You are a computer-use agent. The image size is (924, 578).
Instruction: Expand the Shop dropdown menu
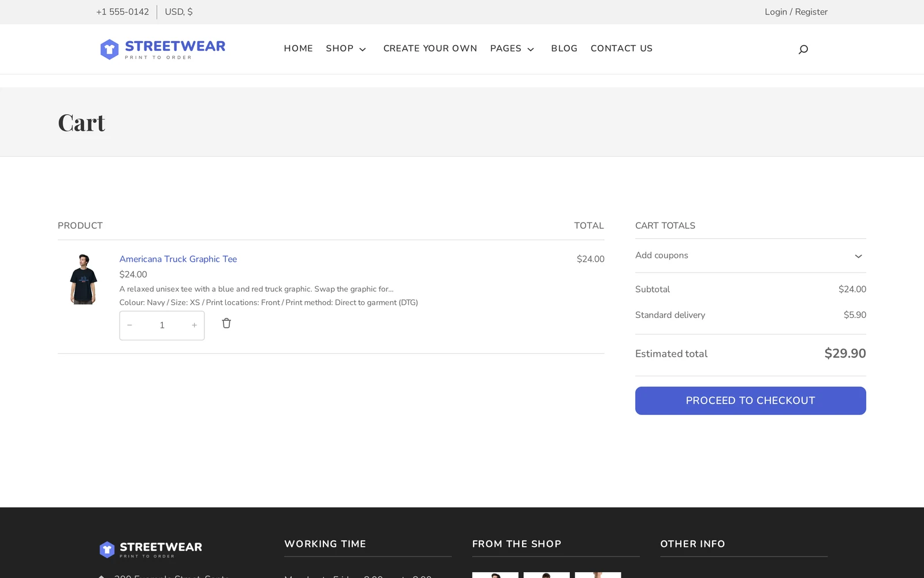(346, 49)
